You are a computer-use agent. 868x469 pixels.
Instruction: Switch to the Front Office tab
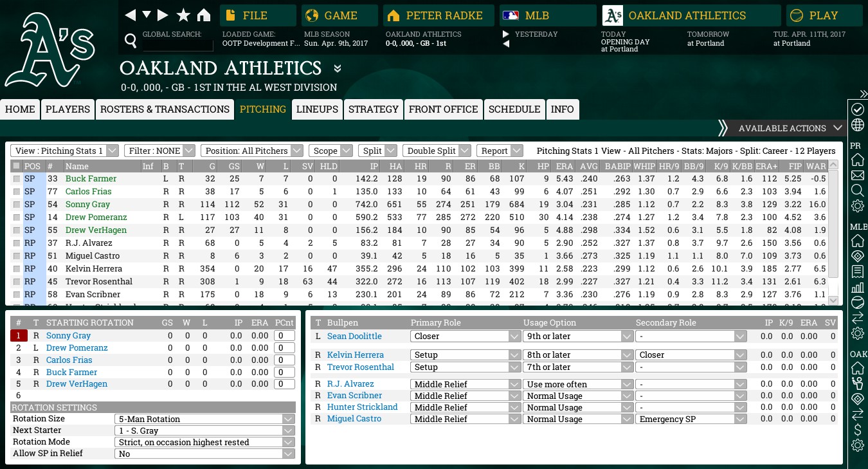tap(443, 109)
